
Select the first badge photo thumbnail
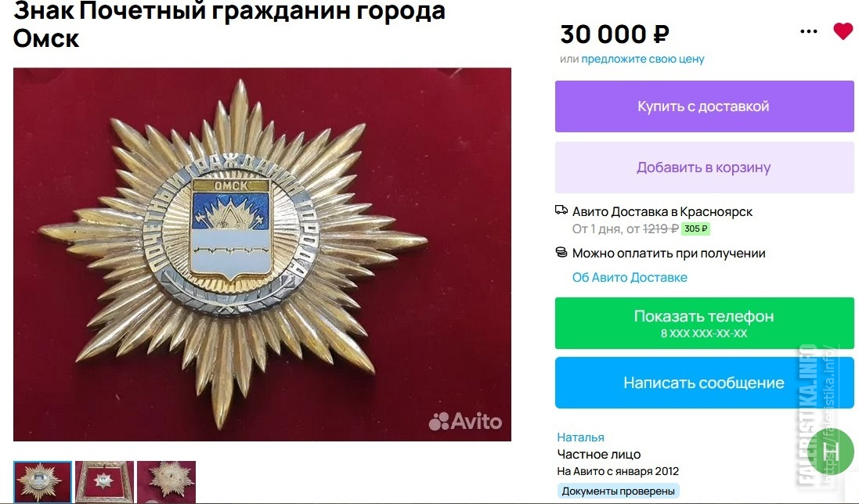43,481
